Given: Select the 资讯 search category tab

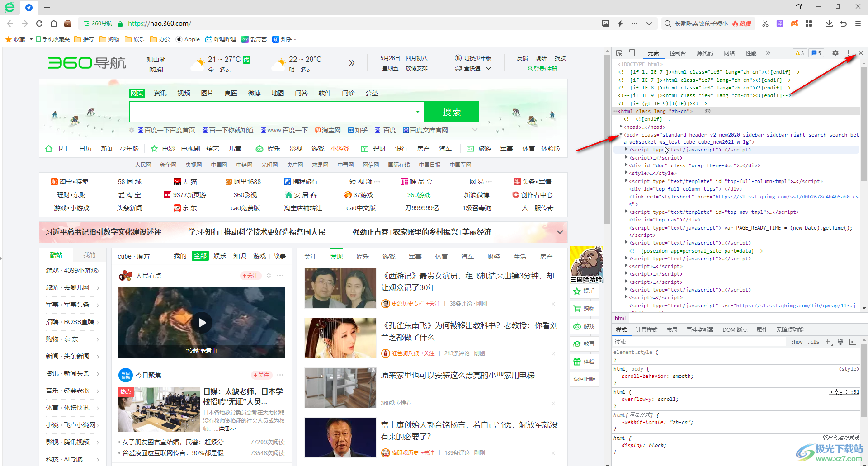Looking at the screenshot, I should (160, 93).
